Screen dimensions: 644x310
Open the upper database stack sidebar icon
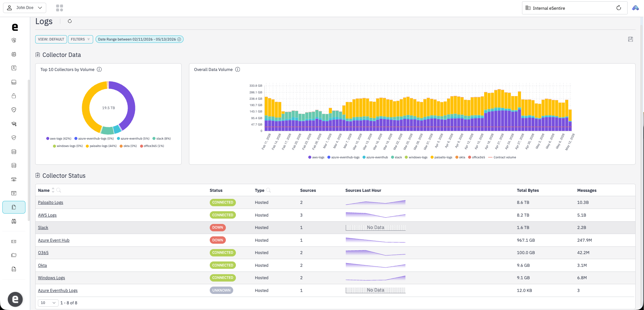point(14,152)
